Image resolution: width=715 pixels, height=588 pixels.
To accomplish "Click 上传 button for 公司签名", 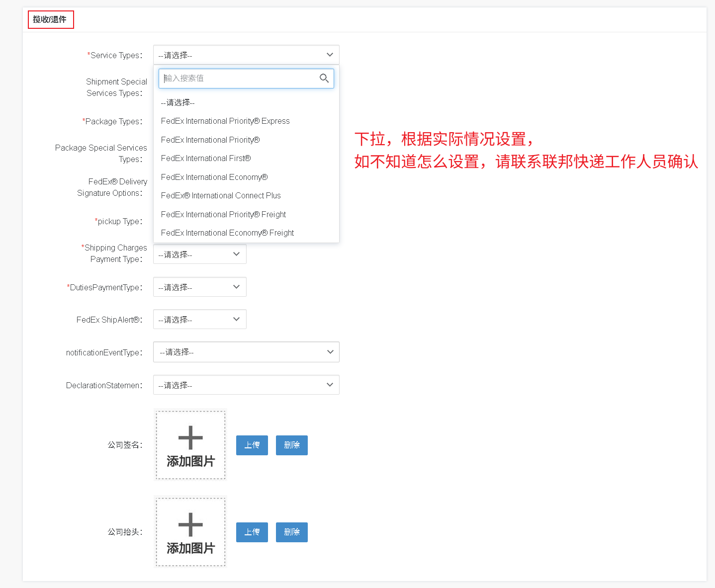I will [252, 445].
